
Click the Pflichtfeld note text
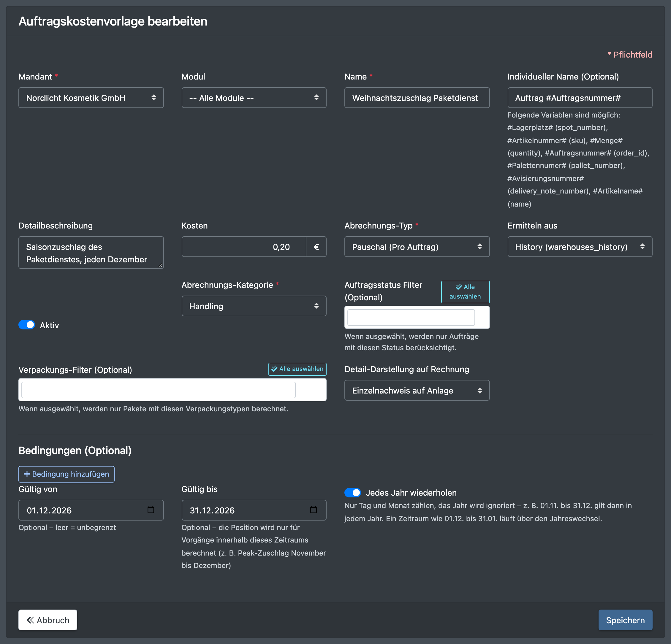pos(630,55)
